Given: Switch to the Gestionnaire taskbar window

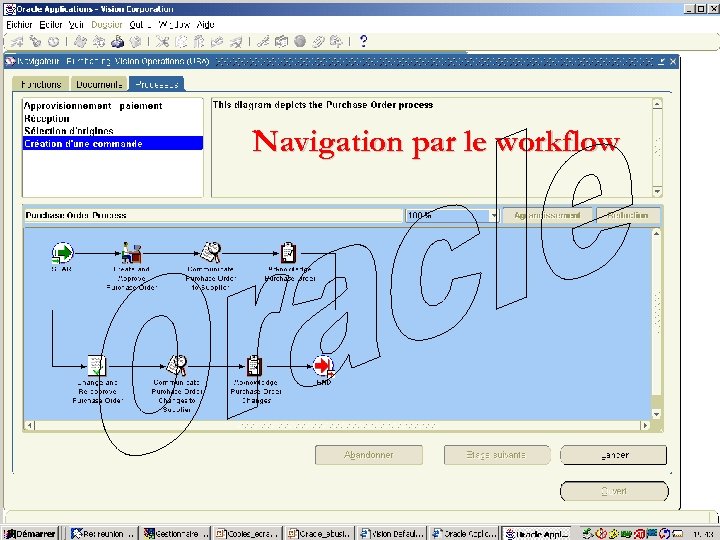Looking at the screenshot, I should pos(176,534).
